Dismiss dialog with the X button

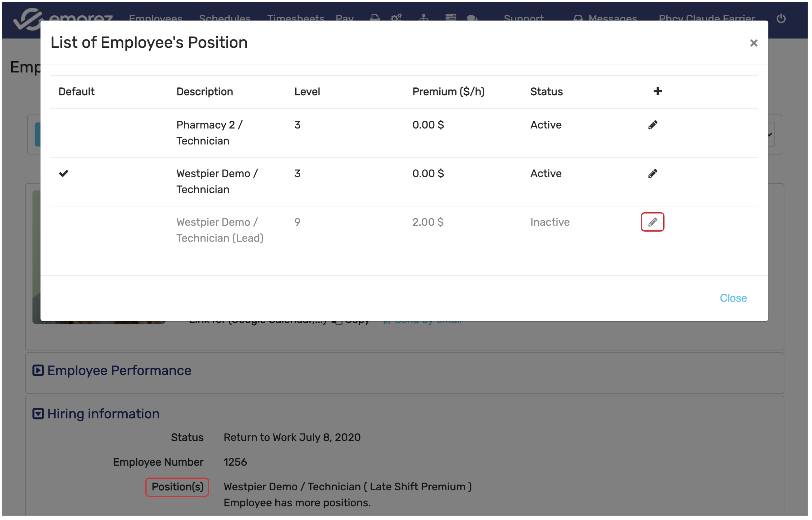pyautogui.click(x=754, y=43)
